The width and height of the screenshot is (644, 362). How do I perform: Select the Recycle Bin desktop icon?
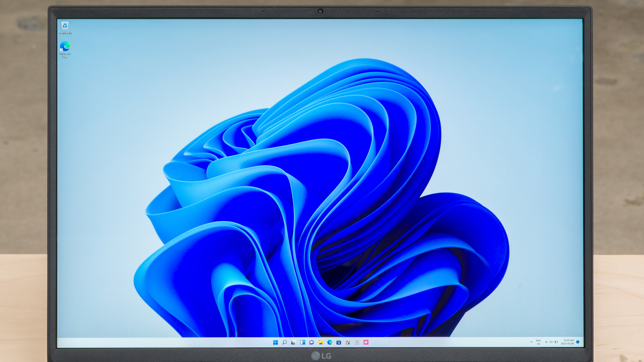[65, 26]
